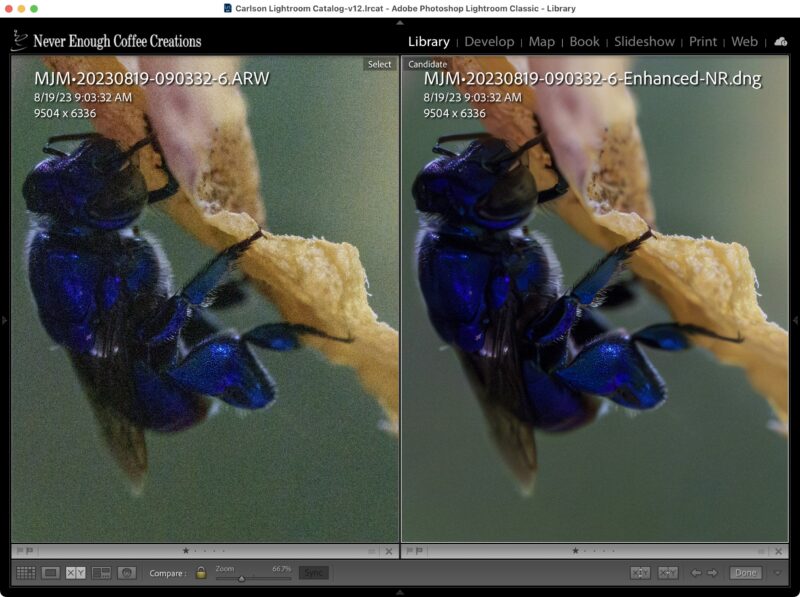Flag the Candidate photo as picked

[409, 551]
